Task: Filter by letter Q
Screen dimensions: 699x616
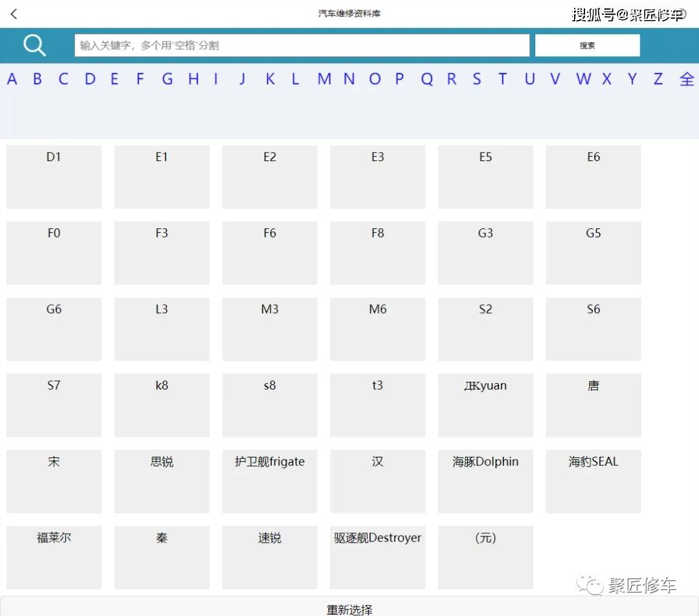Action: click(x=427, y=79)
